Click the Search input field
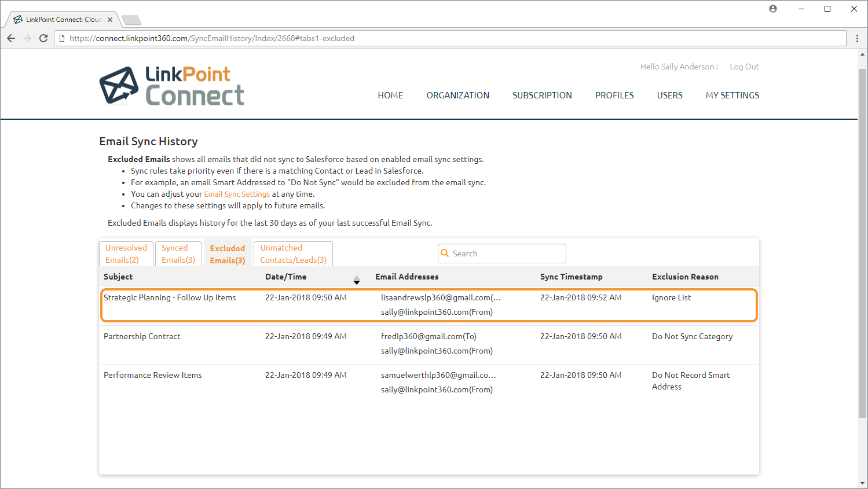The width and height of the screenshot is (868, 489). click(502, 253)
